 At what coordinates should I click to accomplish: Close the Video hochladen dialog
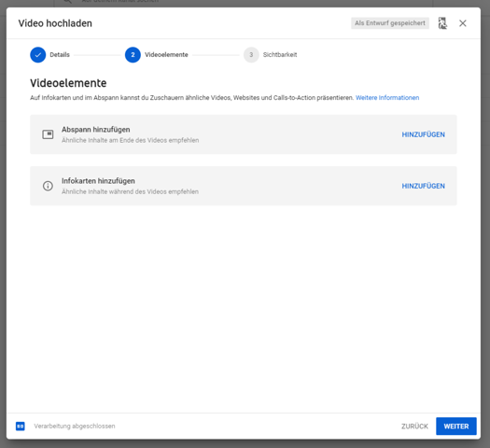pos(463,23)
